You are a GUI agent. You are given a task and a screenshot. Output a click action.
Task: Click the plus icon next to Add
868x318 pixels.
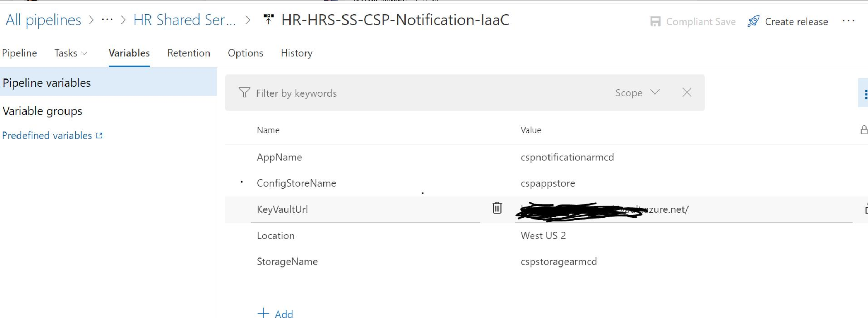click(263, 313)
